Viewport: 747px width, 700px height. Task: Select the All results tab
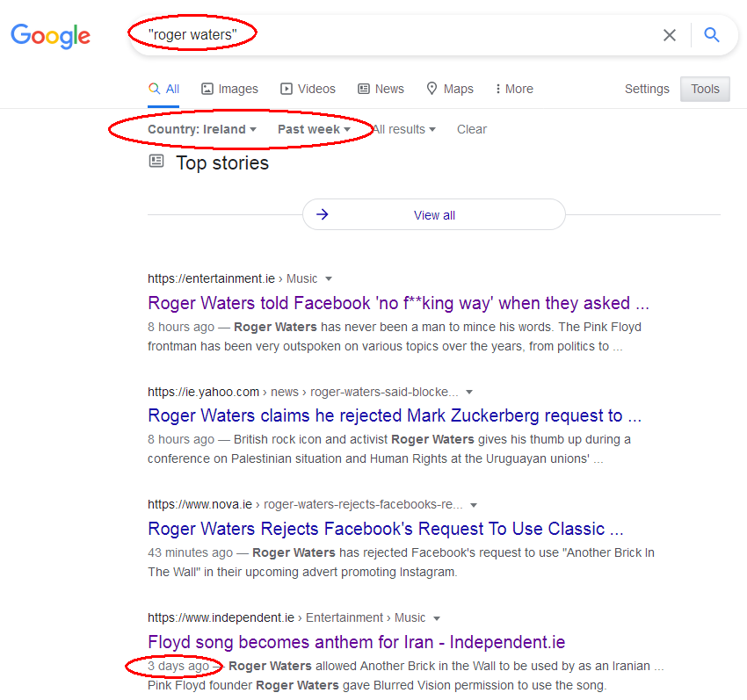[163, 89]
